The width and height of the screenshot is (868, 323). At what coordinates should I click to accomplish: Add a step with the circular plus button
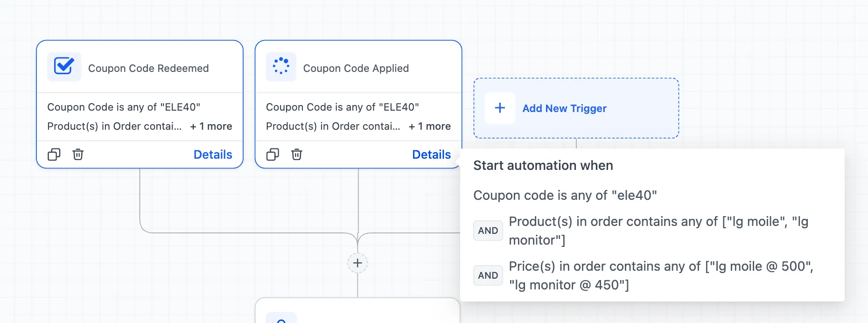point(357,263)
